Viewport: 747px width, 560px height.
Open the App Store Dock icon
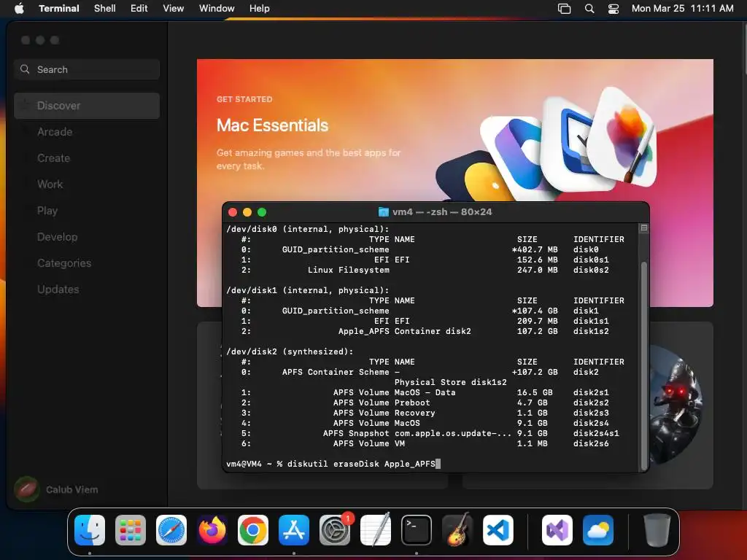point(294,529)
